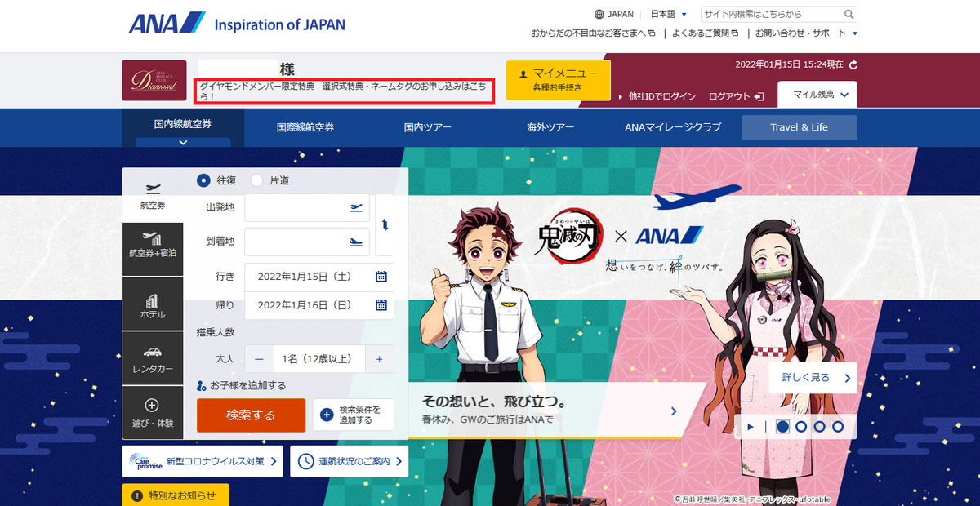
Task: Select the first carousel slide dot
Action: tap(782, 426)
